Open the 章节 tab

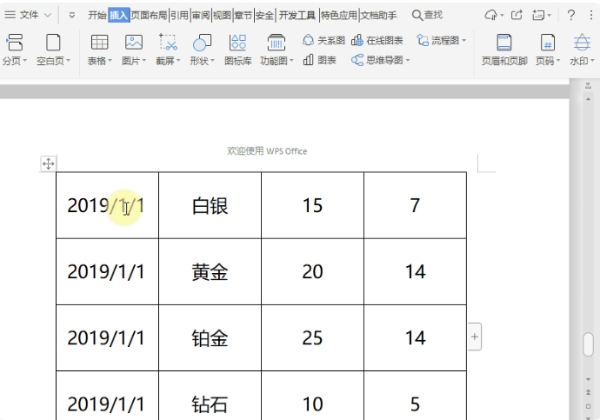click(x=243, y=15)
